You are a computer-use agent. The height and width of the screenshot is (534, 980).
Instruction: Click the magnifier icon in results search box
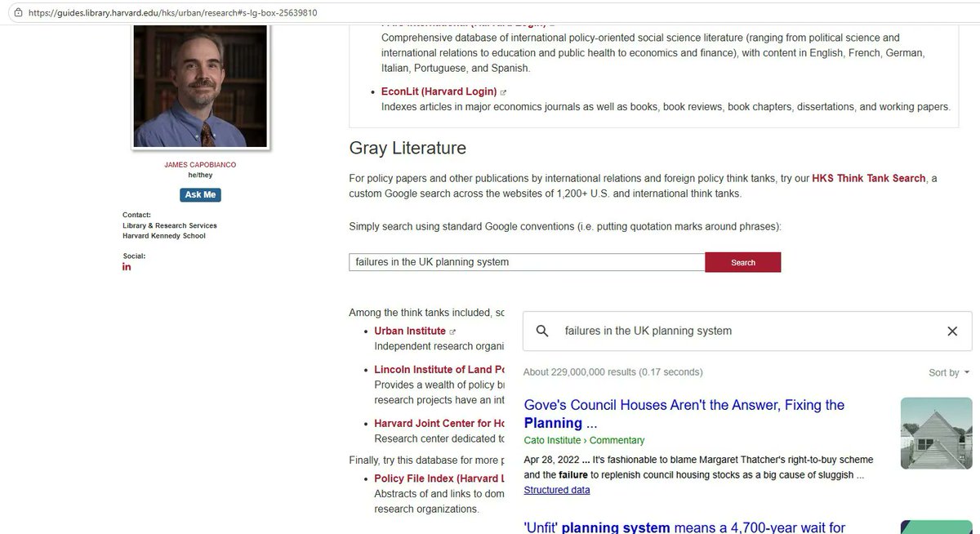(x=541, y=332)
